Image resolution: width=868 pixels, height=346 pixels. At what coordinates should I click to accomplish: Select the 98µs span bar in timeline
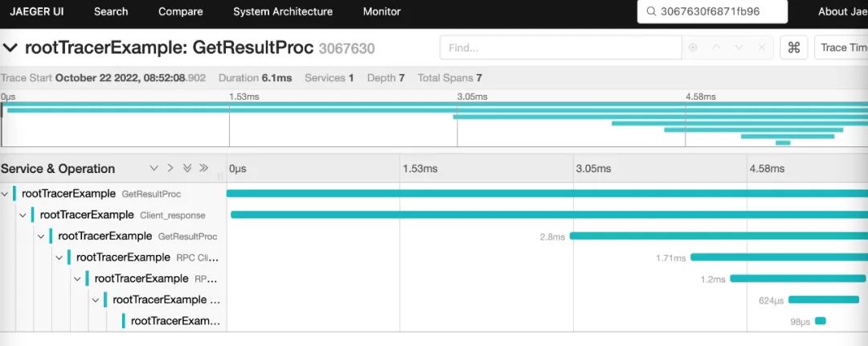click(821, 321)
